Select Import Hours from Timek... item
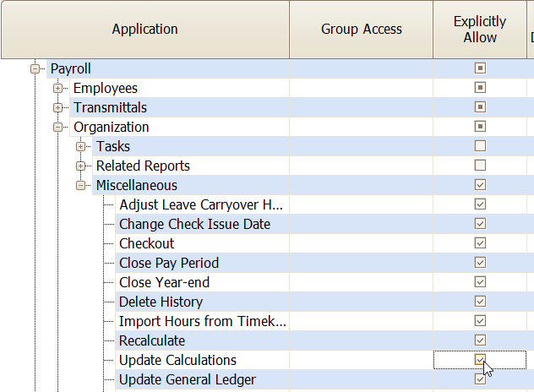The width and height of the screenshot is (534, 392). click(203, 321)
